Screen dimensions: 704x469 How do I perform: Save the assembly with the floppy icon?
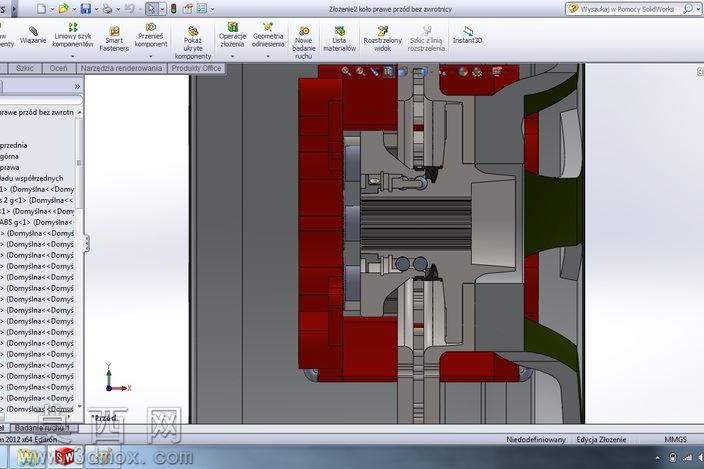(x=86, y=9)
